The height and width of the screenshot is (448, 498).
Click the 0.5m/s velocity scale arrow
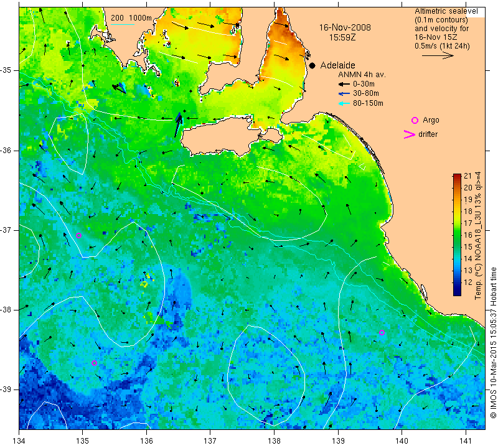tap(438, 55)
